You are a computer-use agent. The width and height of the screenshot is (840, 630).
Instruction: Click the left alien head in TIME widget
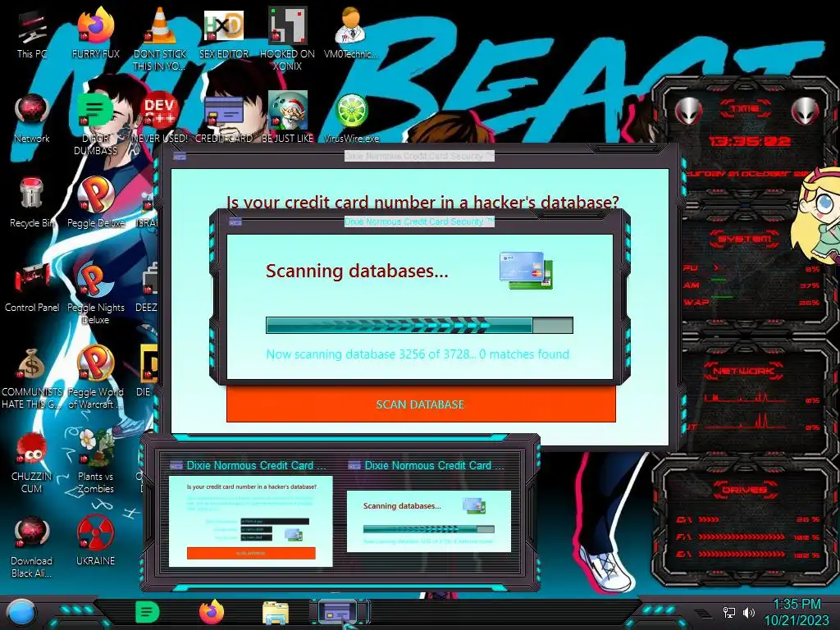point(688,112)
